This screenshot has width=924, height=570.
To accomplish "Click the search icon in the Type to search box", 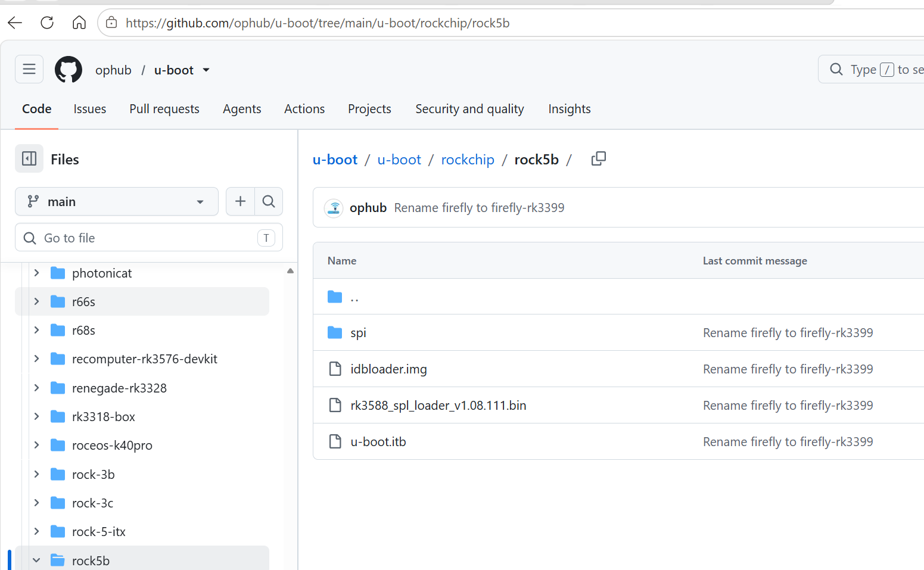I will [836, 69].
